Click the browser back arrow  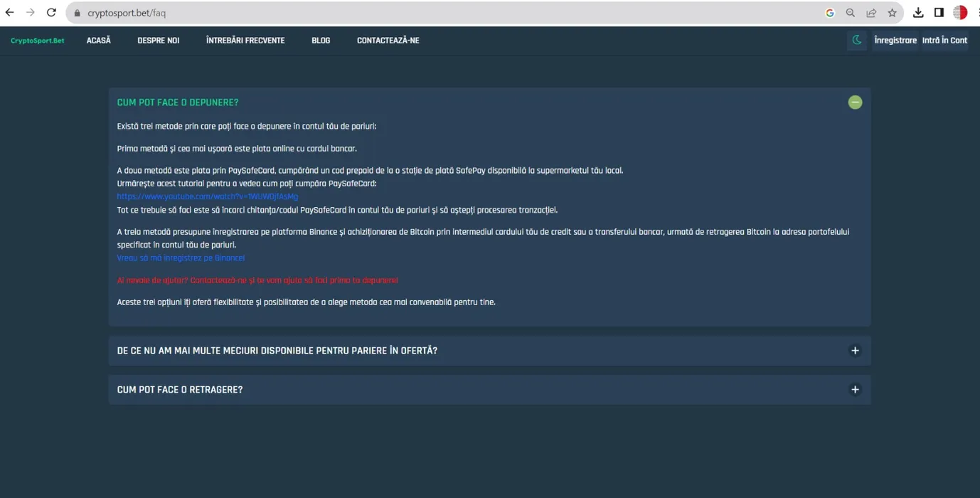pyautogui.click(x=10, y=13)
